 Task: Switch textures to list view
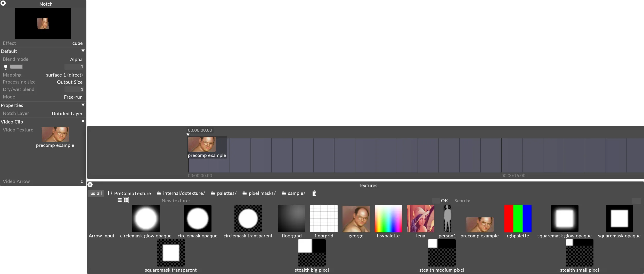(120, 200)
